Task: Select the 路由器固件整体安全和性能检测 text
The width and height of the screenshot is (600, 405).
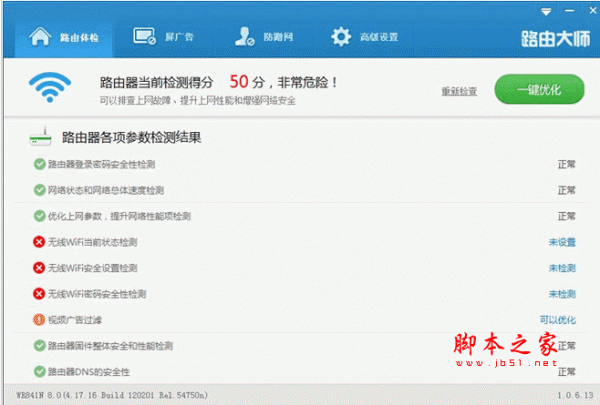Action: click(x=111, y=346)
